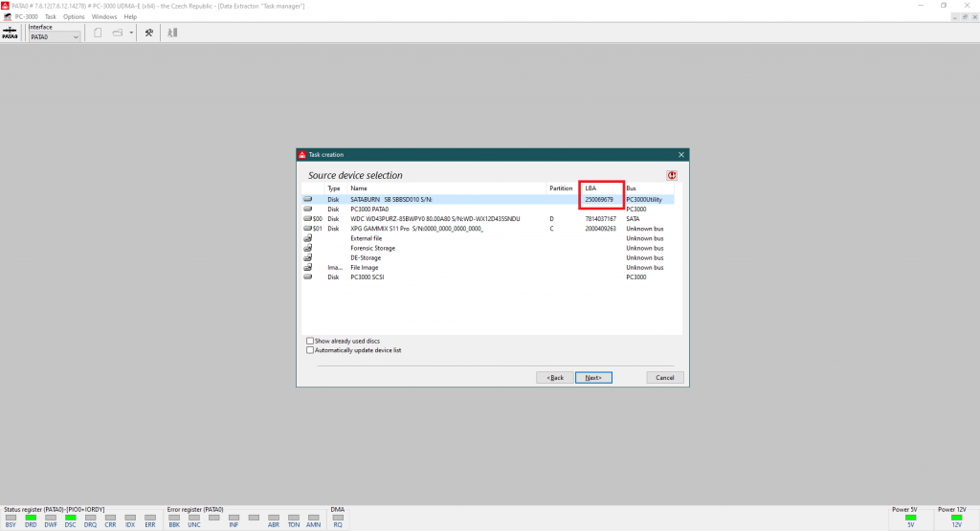The height and width of the screenshot is (531, 980).
Task: Open the utility tools hammer icon
Action: pos(149,33)
